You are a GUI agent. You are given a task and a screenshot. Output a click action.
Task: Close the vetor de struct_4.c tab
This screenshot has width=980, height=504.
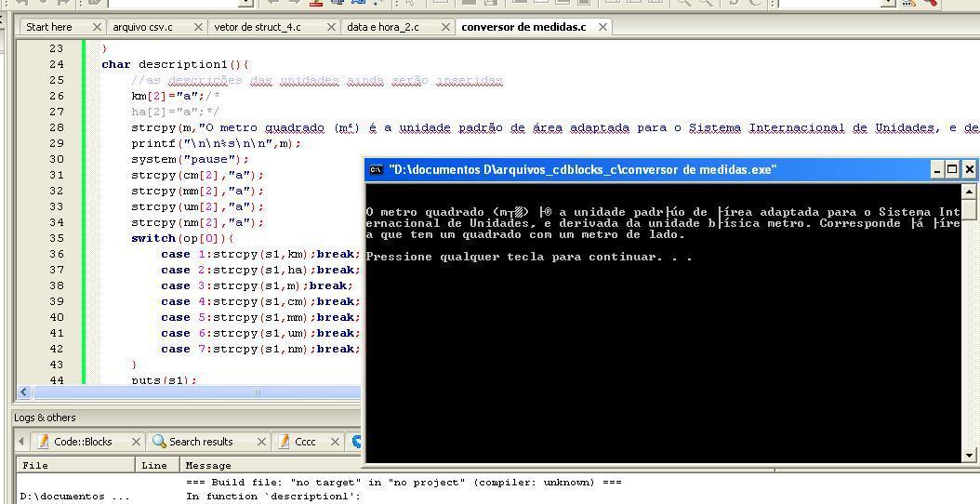pos(331,27)
